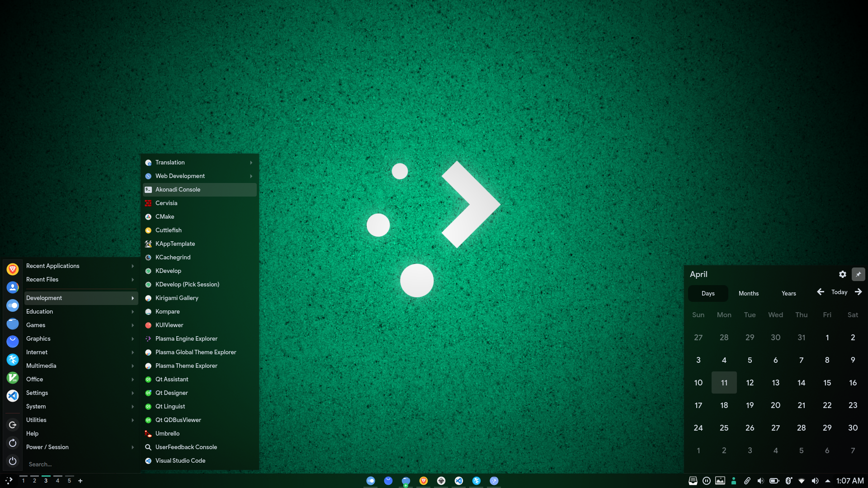Launch Brave from the launcher favorites sidebar
Screen dimensions: 868x488
13,269
